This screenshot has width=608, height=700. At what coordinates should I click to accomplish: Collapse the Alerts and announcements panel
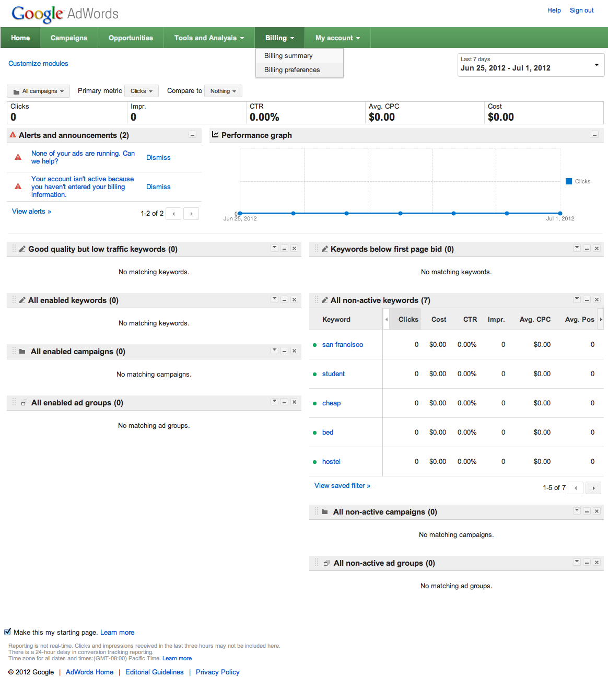tap(192, 135)
